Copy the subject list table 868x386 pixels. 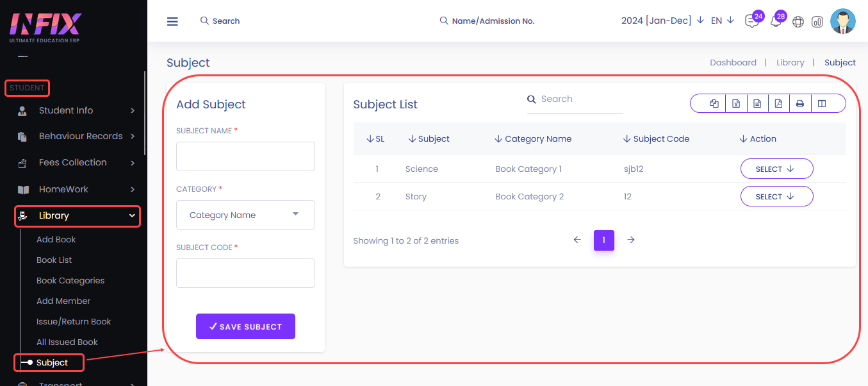click(x=714, y=103)
